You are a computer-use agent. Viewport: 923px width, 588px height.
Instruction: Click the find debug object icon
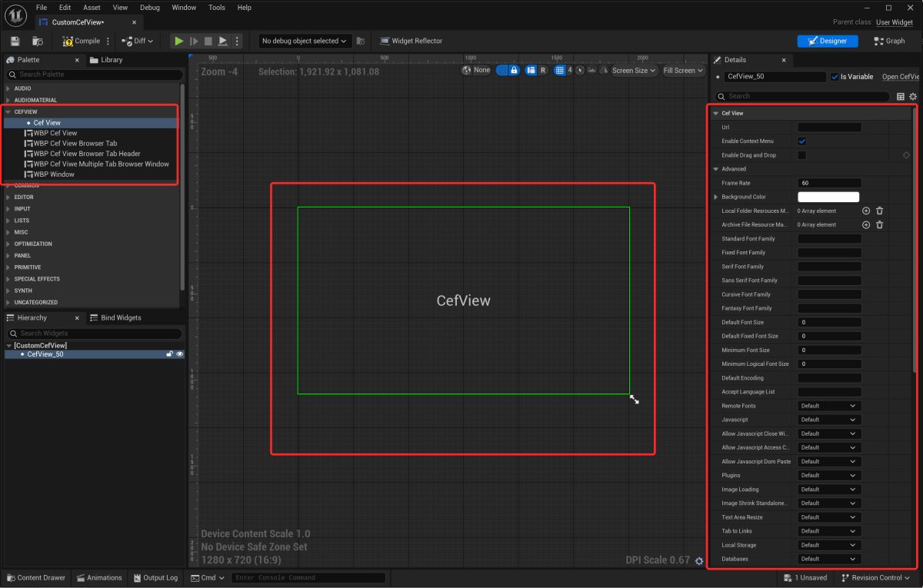point(361,41)
